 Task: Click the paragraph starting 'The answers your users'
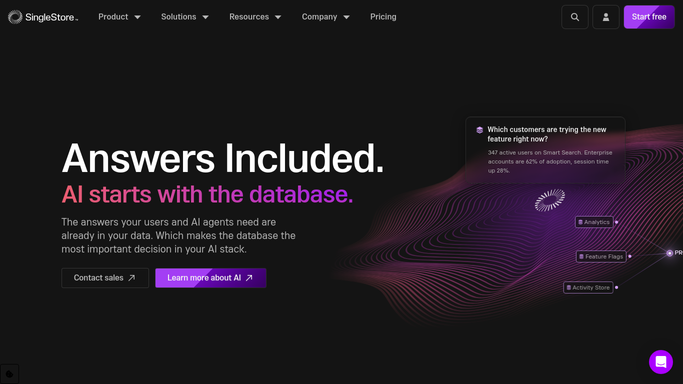tap(179, 236)
